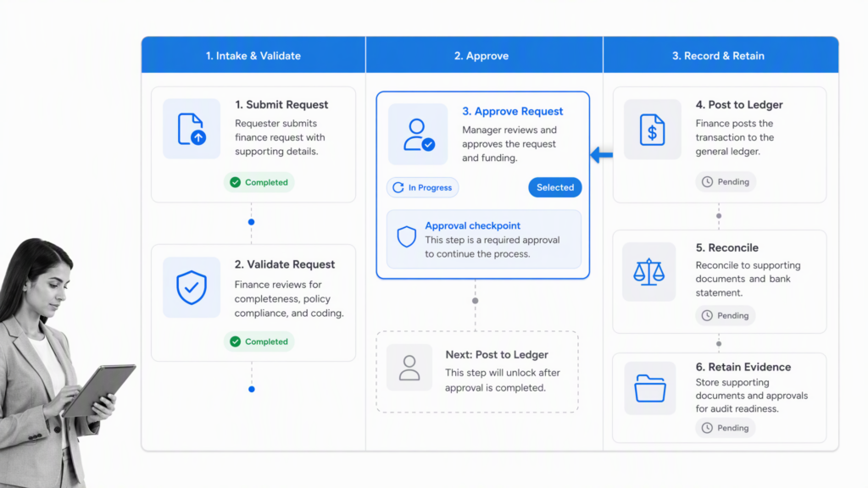Click the connector dot between Post to Ledger and Reconcile
This screenshot has height=488, width=868.
click(x=719, y=216)
